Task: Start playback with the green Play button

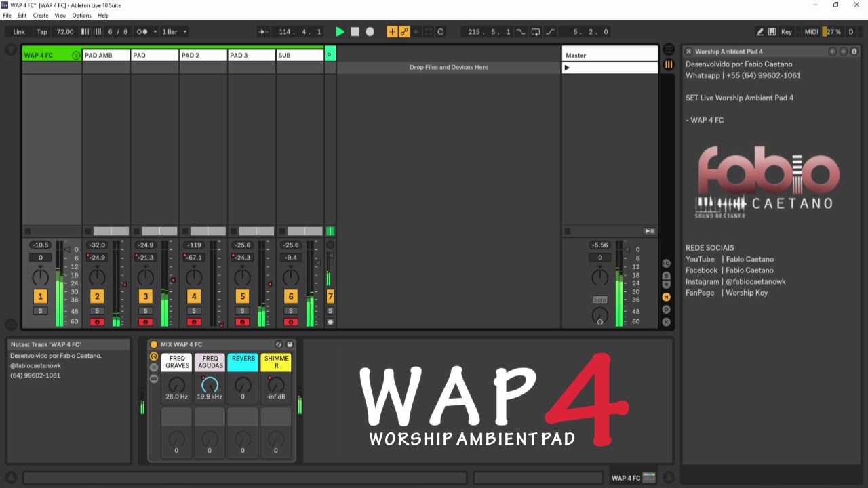Action: 340,32
